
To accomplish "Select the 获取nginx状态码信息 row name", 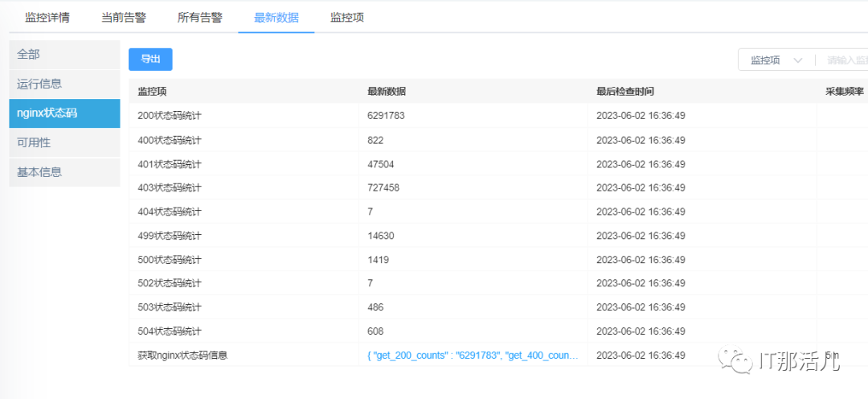I will pos(182,356).
